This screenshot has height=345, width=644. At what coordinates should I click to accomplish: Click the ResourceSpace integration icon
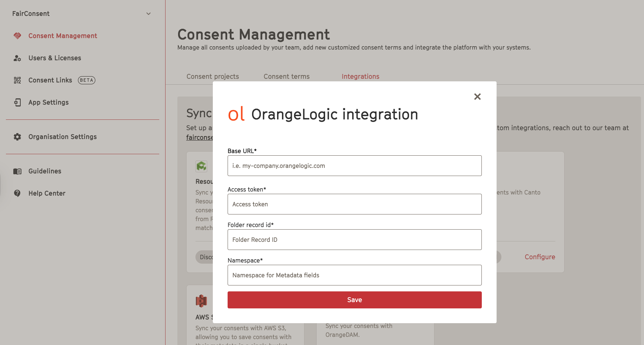pyautogui.click(x=201, y=166)
